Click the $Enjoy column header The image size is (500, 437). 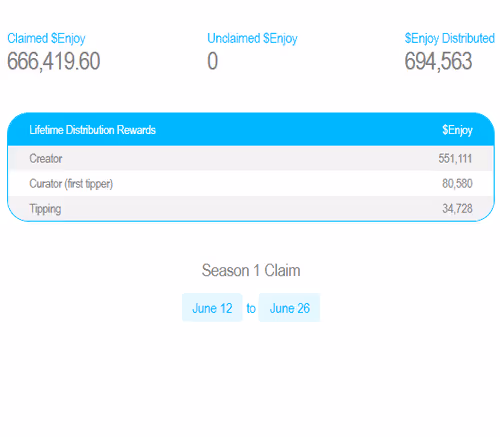pos(457,130)
